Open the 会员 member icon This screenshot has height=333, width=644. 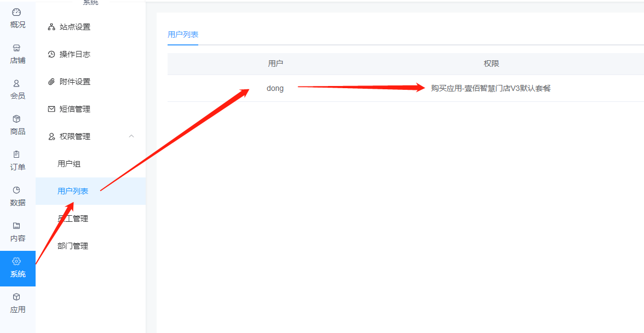tap(16, 83)
